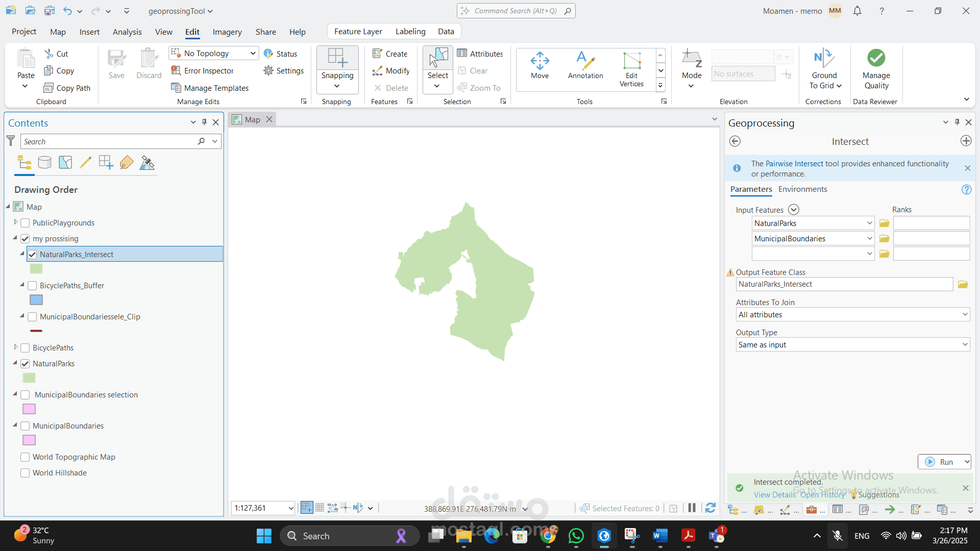Click the BicyclePaths_Buffer blue symbol swatch
This screenshot has width=980, height=551.
[36, 300]
